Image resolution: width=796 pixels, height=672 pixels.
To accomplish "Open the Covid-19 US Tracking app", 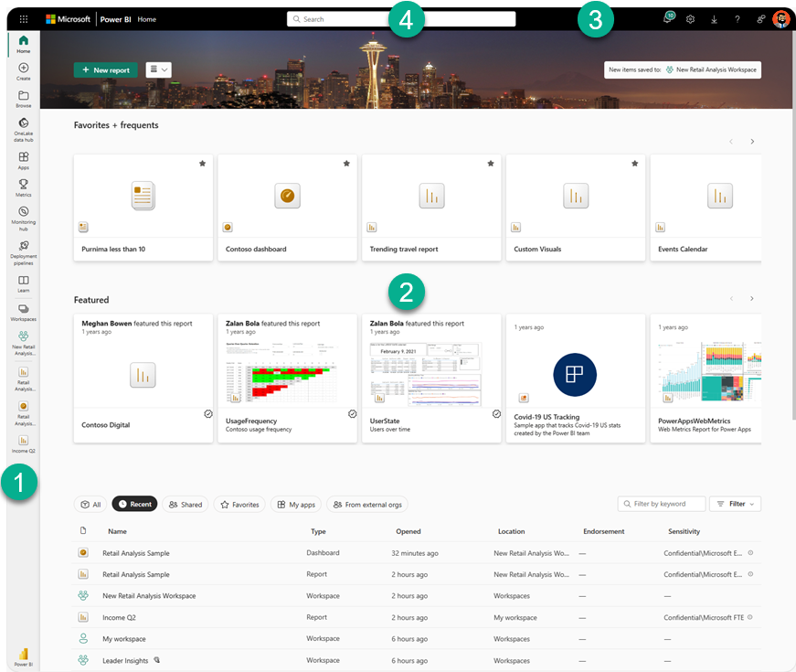I will click(576, 378).
